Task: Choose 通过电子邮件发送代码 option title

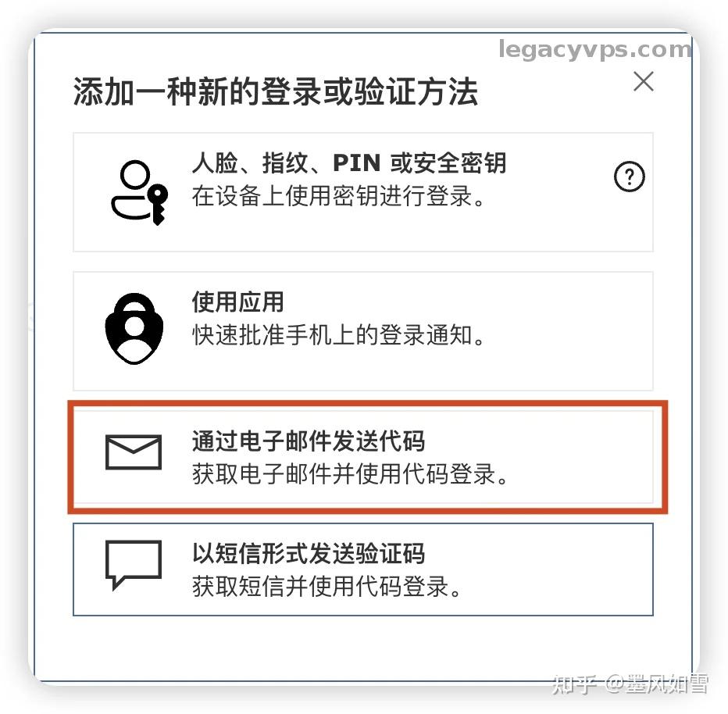Action: click(309, 441)
